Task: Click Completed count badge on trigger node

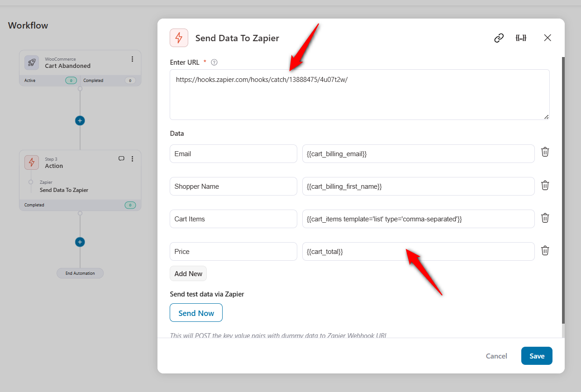Action: 130,81
